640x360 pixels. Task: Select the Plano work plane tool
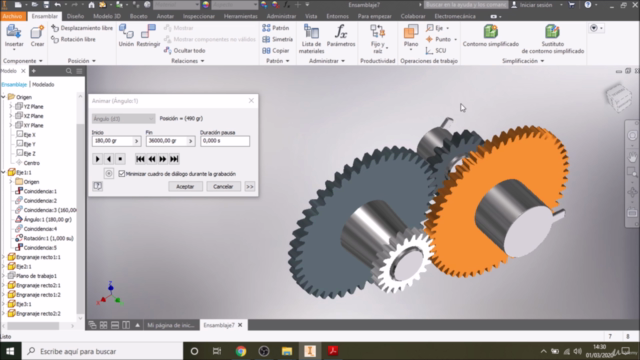coord(411,36)
